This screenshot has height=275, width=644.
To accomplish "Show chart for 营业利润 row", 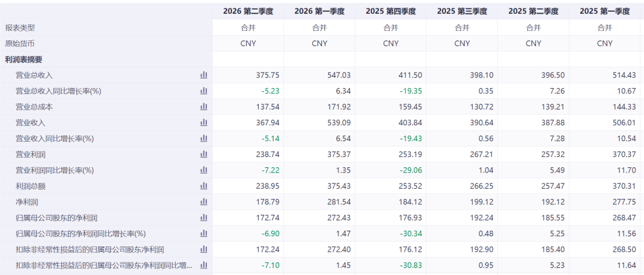I will [x=203, y=154].
